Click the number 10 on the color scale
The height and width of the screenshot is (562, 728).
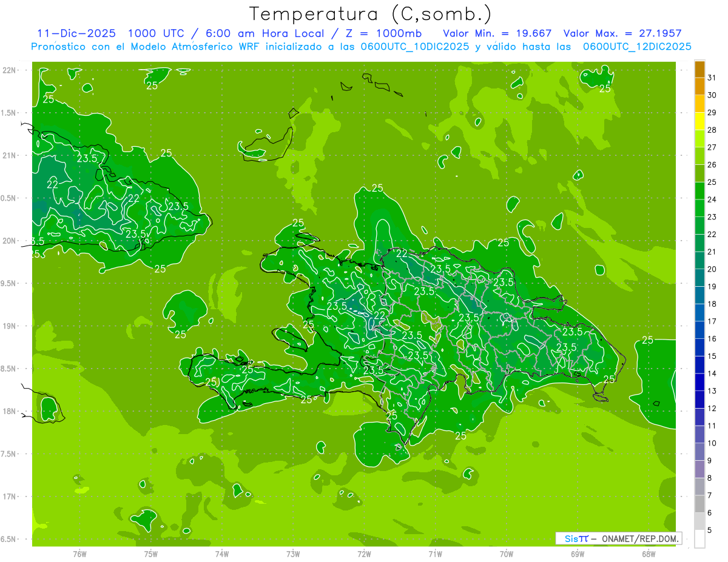pyautogui.click(x=712, y=443)
